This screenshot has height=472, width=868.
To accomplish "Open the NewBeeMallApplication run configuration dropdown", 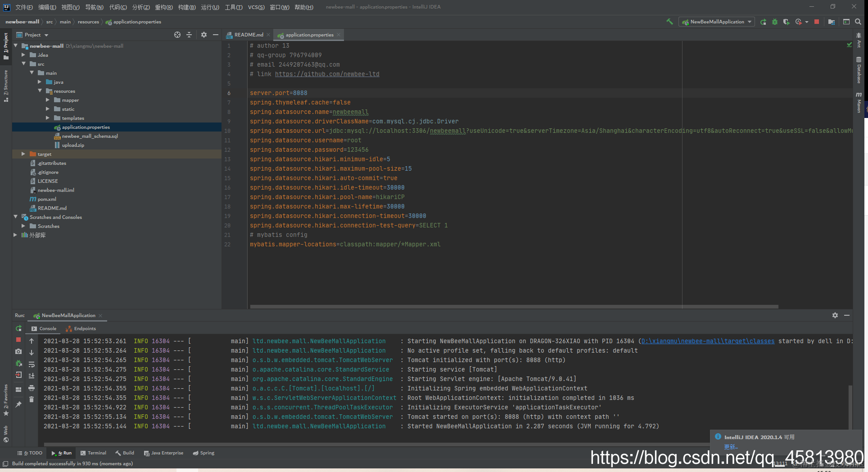I will 717,22.
